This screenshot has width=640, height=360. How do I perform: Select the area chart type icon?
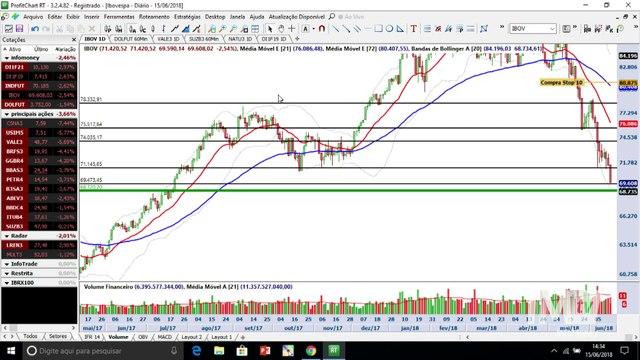click(x=186, y=29)
